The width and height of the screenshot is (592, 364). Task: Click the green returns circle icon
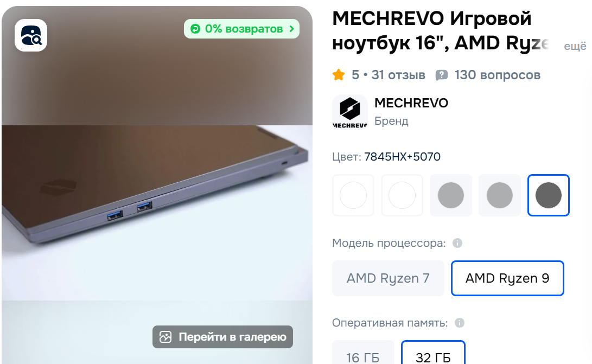tap(195, 29)
